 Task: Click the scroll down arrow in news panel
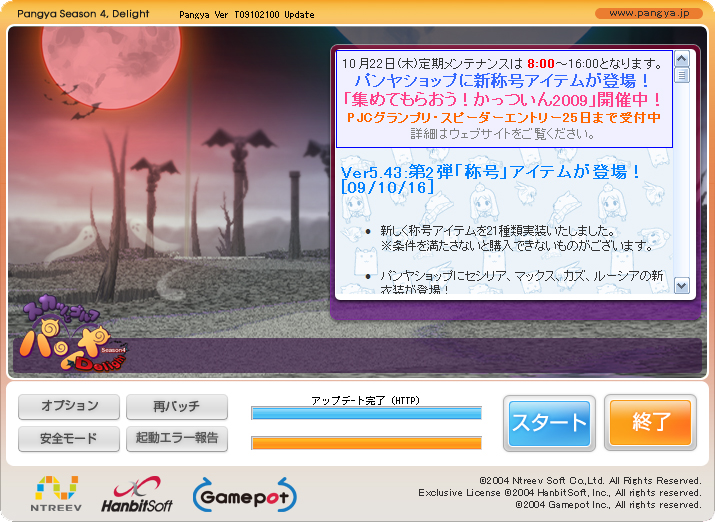(682, 286)
